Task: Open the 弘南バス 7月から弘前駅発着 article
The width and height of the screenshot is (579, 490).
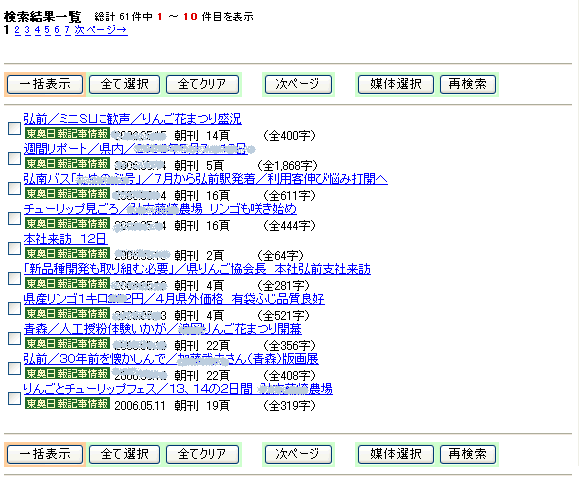Action: pyautogui.click(x=206, y=179)
